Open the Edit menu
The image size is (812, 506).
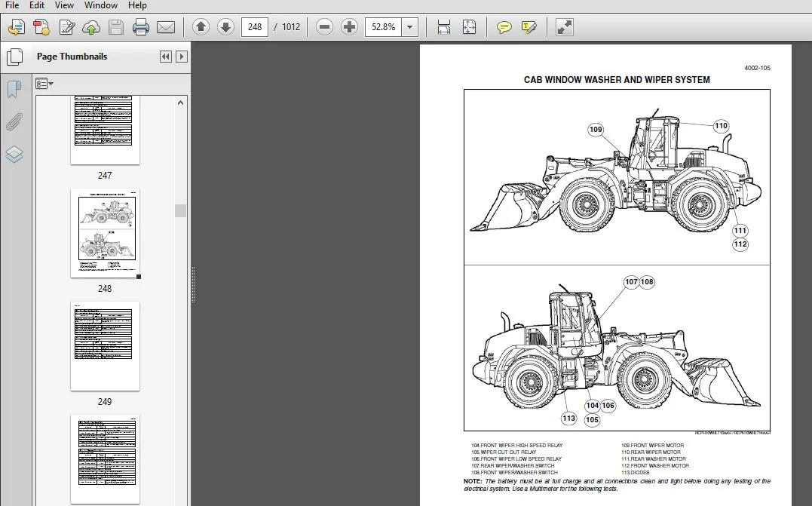pos(36,5)
